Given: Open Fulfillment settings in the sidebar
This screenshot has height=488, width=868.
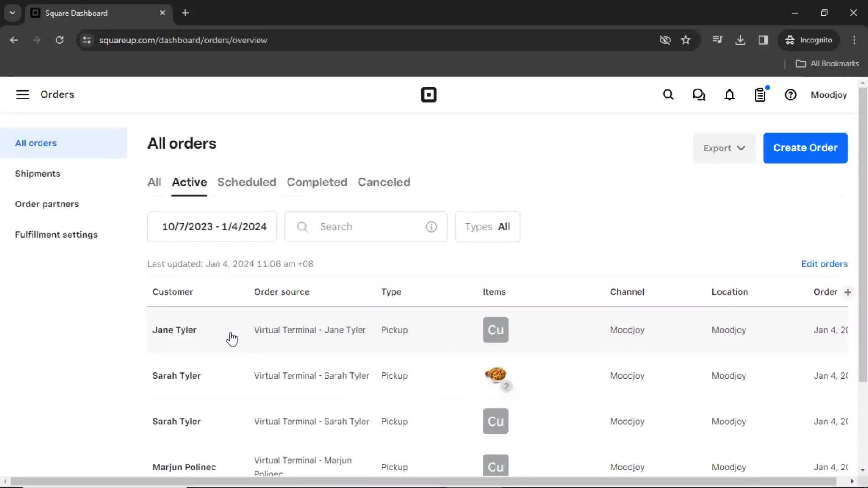Looking at the screenshot, I should [56, 235].
